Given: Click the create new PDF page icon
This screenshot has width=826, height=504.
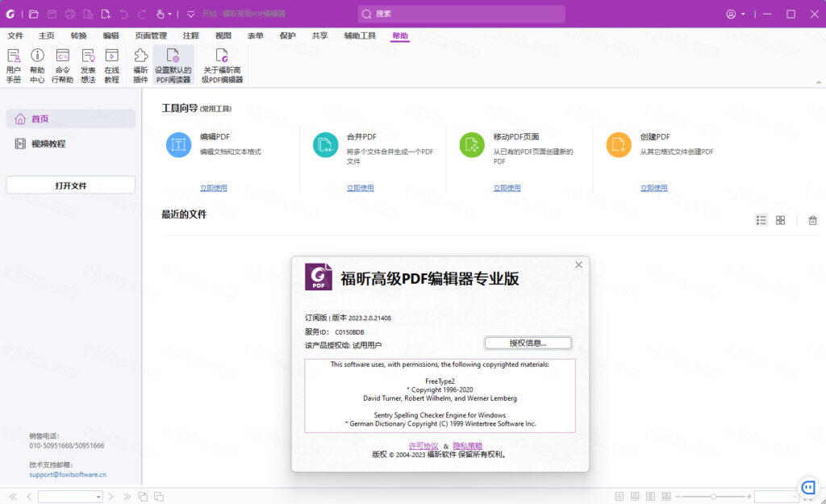Looking at the screenshot, I should tap(106, 15).
